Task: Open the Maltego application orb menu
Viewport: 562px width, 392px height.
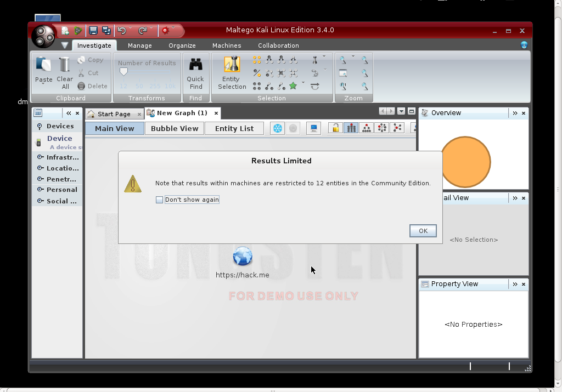Action: pyautogui.click(x=43, y=37)
